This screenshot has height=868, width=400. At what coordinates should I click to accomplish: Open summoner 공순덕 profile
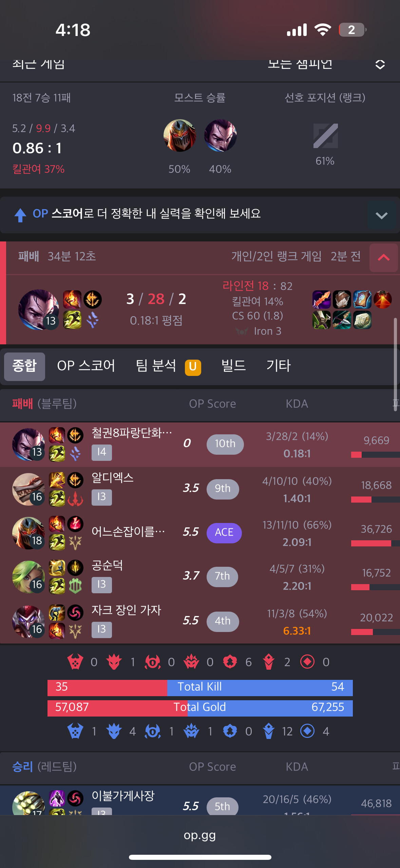pos(107,565)
